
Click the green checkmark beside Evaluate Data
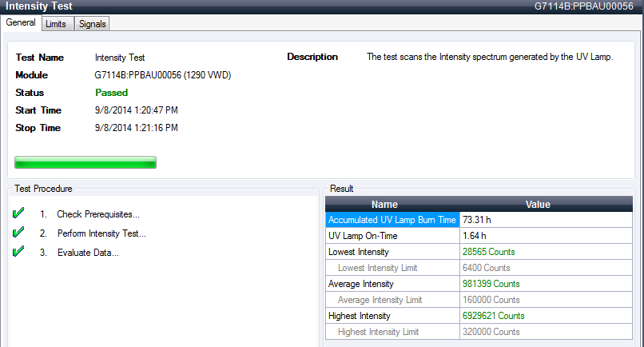click(18, 252)
